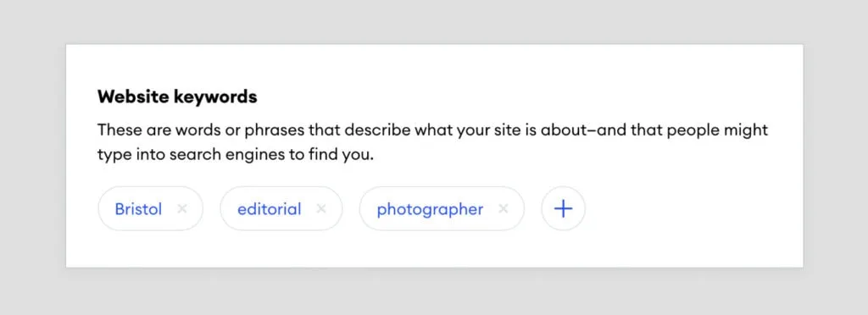Delete the editorial keyword tag

coord(321,209)
